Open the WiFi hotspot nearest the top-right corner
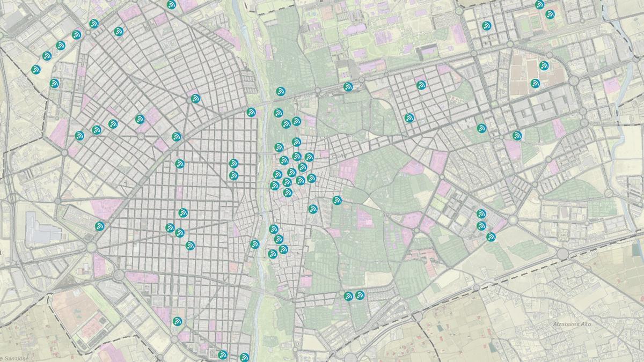The height and width of the screenshot is (362, 644). coord(550,14)
